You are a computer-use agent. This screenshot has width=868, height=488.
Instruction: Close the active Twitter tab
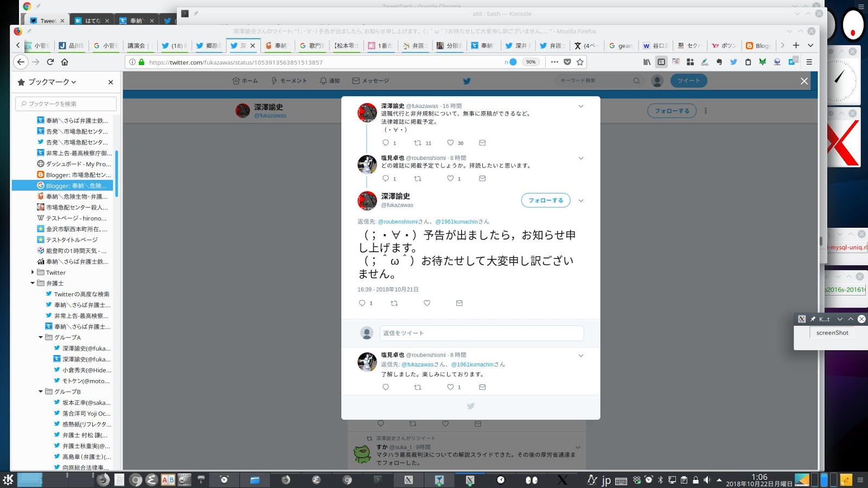tap(252, 46)
